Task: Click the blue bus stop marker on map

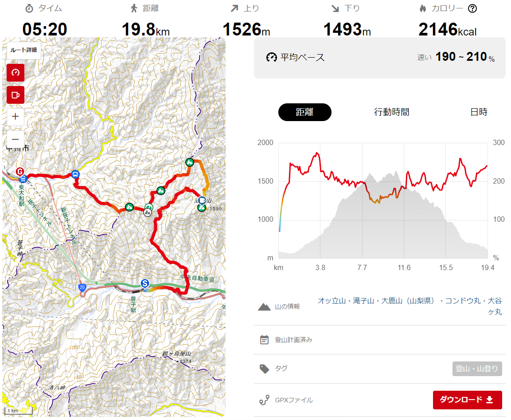Action: [x=75, y=174]
